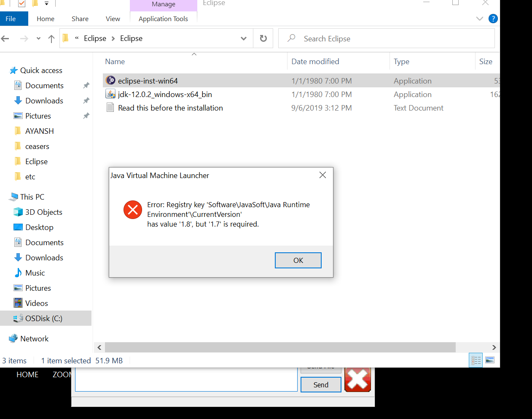The image size is (532, 419).
Task: Click the blue Help question mark icon
Action: click(493, 19)
